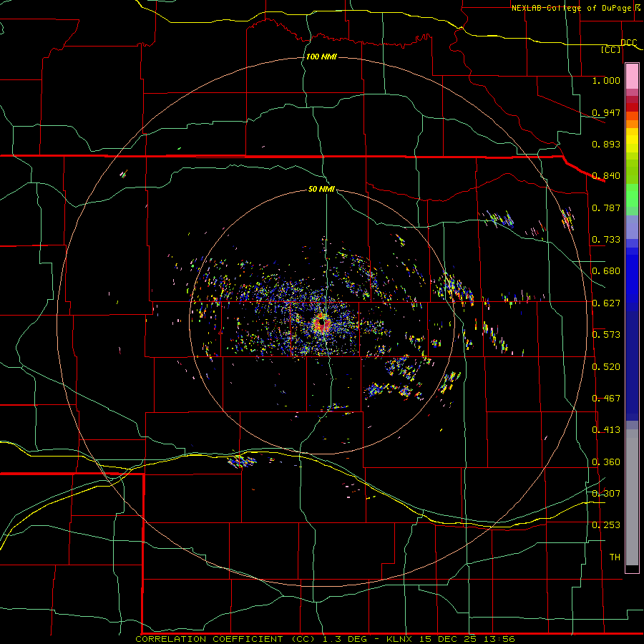644x644 pixels.
Task: Click the 0.413 scale value
Action: point(606,430)
